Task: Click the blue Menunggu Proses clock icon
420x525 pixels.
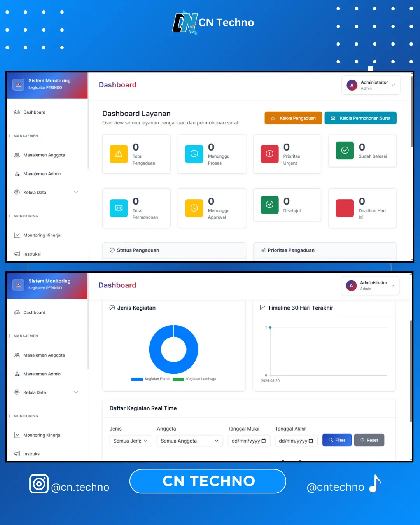Action: tap(194, 154)
